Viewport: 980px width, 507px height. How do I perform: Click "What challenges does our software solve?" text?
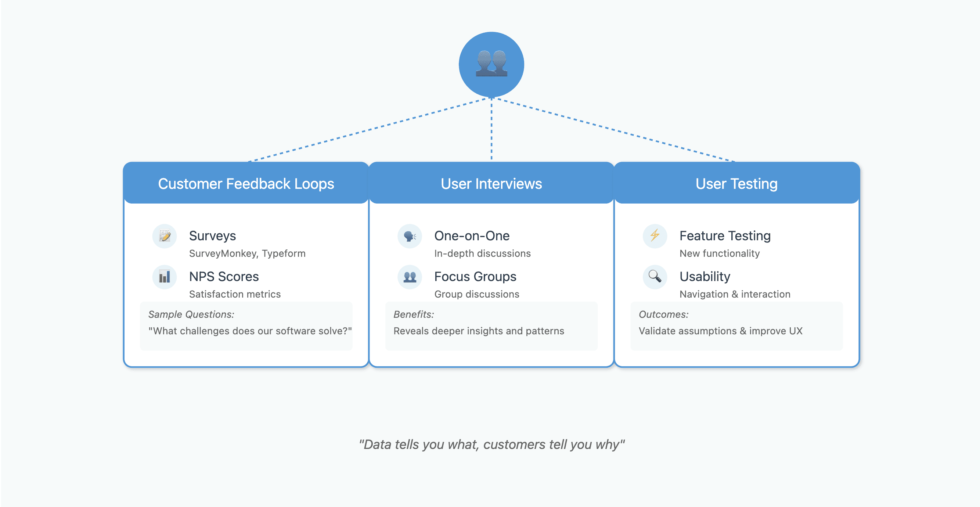pyautogui.click(x=250, y=331)
